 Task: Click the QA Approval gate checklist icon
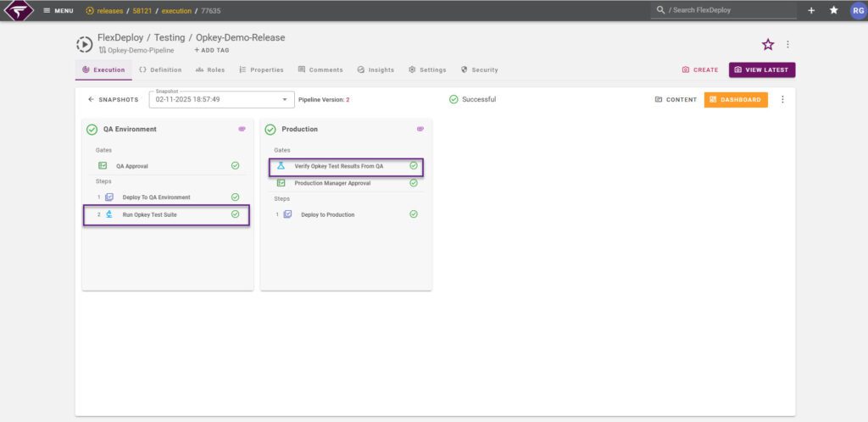[103, 166]
